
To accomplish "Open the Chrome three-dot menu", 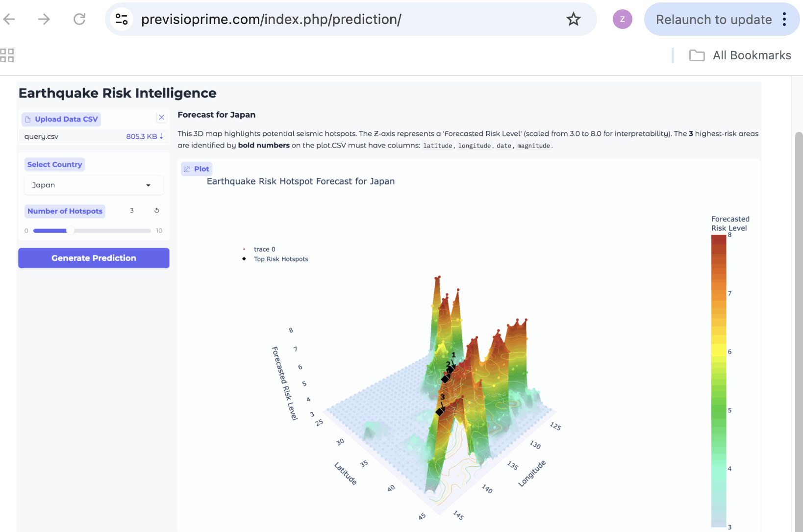I will (784, 19).
